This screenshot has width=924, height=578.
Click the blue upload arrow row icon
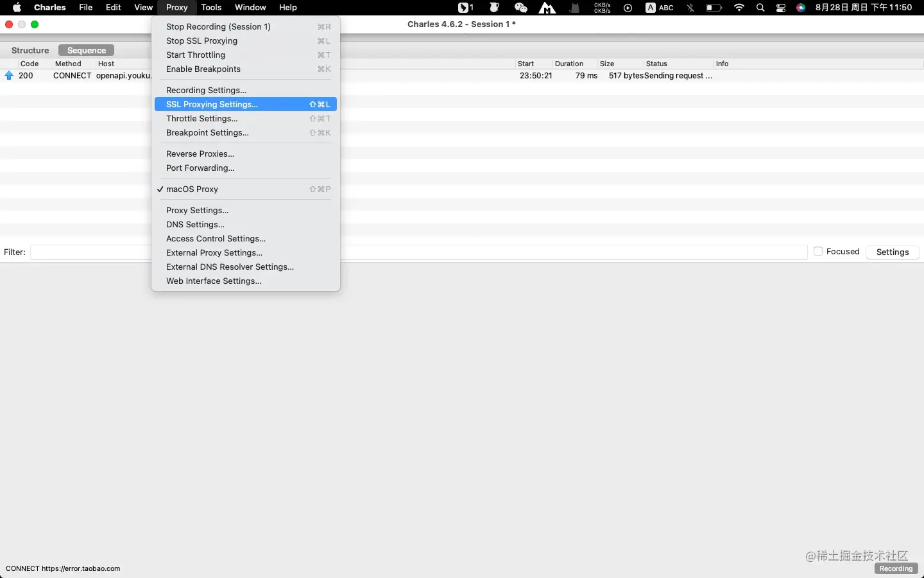pyautogui.click(x=9, y=76)
